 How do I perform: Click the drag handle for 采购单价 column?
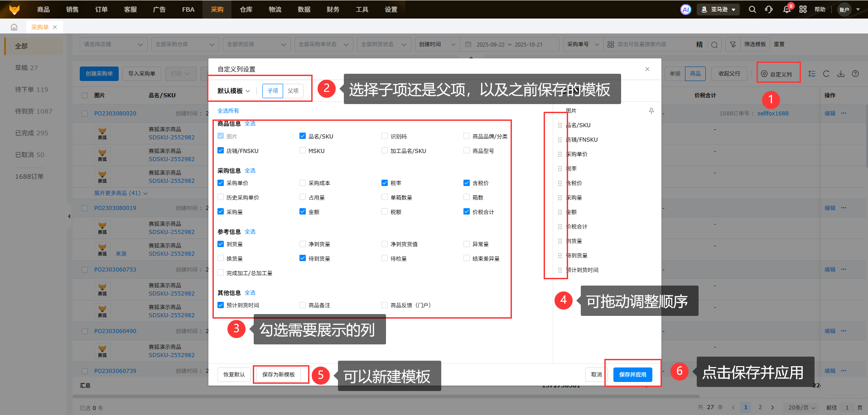[559, 154]
